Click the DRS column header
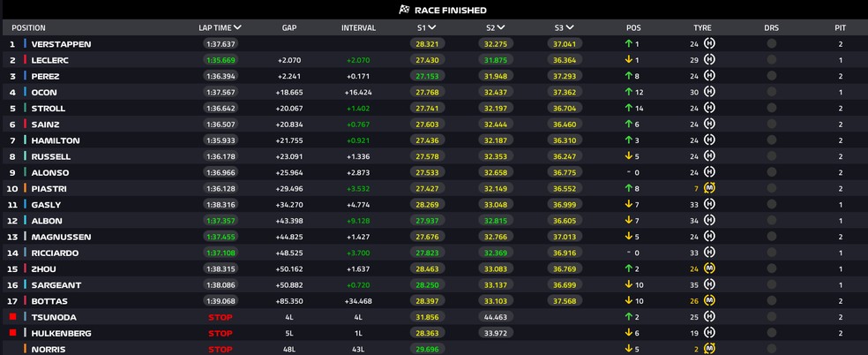The height and width of the screenshot is (355, 868). (771, 27)
